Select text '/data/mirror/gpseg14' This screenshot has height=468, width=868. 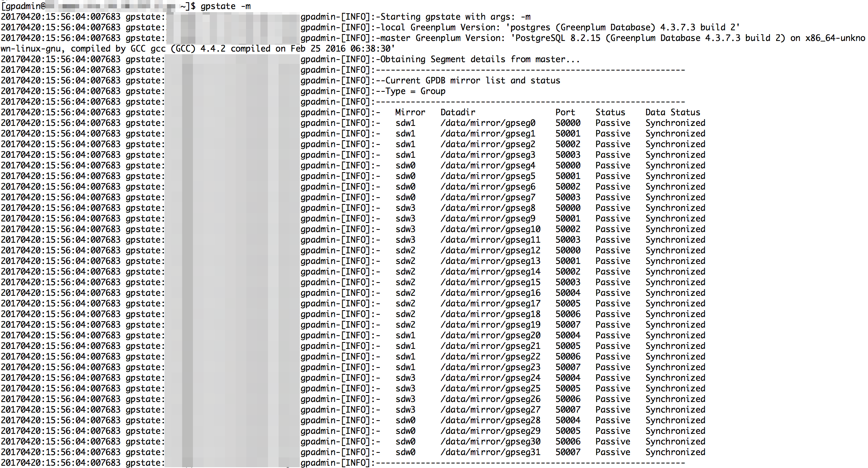tap(490, 272)
